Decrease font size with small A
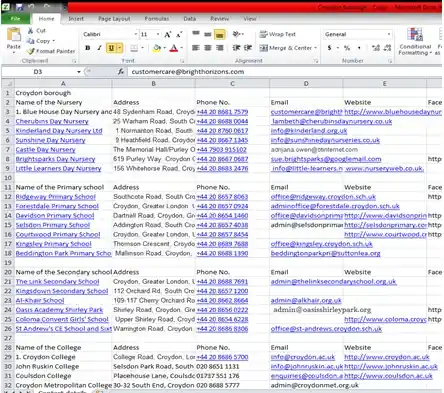This screenshot has width=444, height=393. pos(179,34)
